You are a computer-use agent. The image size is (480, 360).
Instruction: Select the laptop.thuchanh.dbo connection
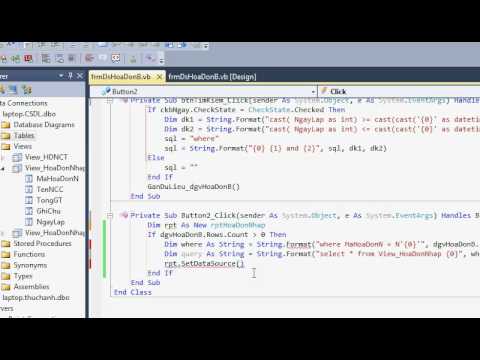point(36,297)
